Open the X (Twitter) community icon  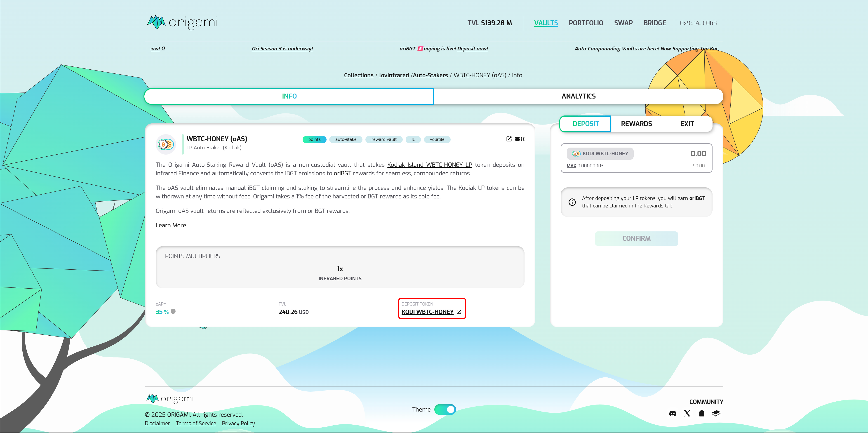click(x=687, y=414)
